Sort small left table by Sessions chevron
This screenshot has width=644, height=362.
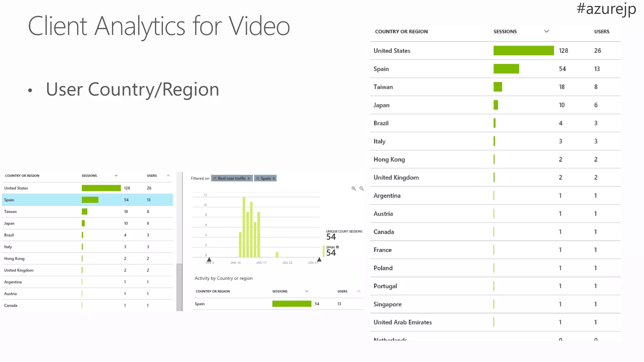116,176
